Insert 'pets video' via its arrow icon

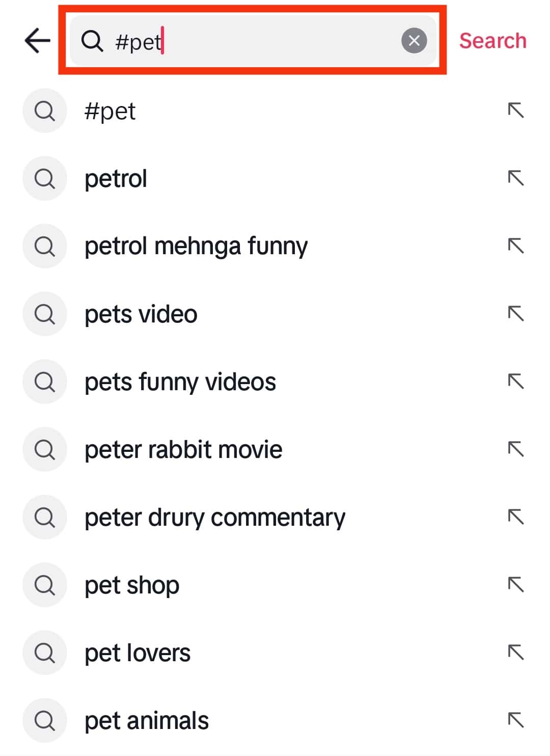click(x=516, y=314)
